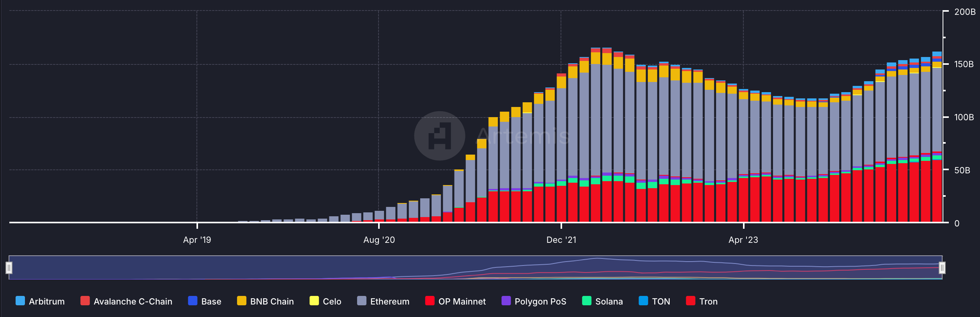
Task: Click the Apr '23 axis label
Action: pos(743,240)
